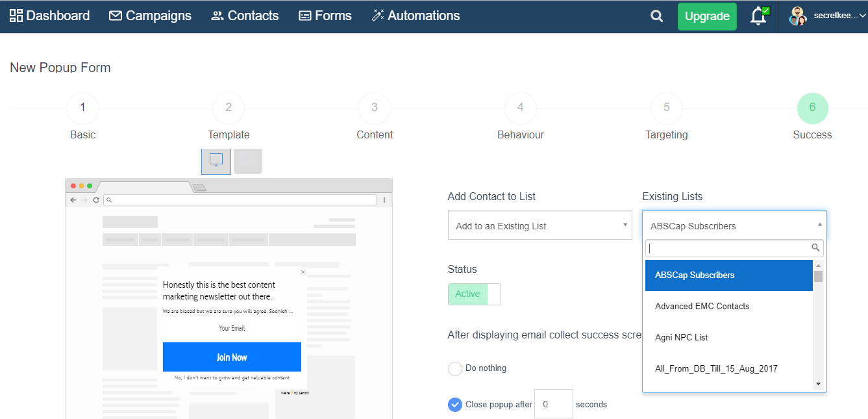
Task: Click the magnifier inside the list search box
Action: pyautogui.click(x=816, y=248)
